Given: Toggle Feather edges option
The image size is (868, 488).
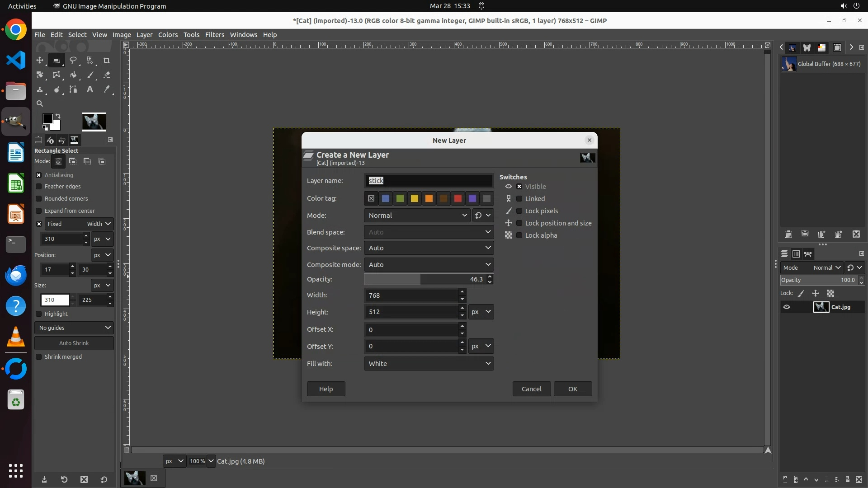Looking at the screenshot, I should tap(39, 187).
